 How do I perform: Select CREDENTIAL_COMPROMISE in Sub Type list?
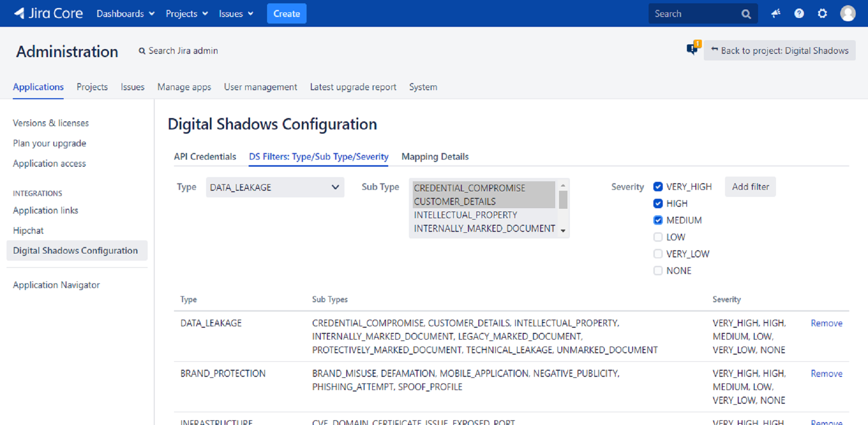[x=484, y=188]
